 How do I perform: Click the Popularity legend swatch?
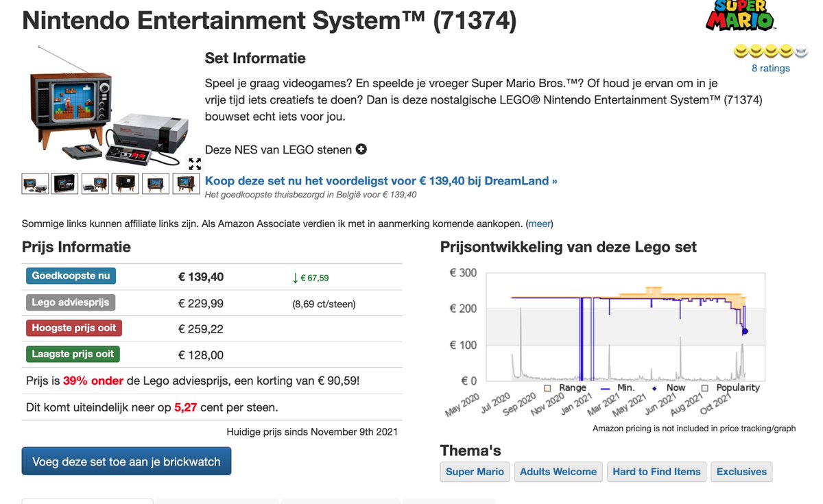tap(705, 388)
